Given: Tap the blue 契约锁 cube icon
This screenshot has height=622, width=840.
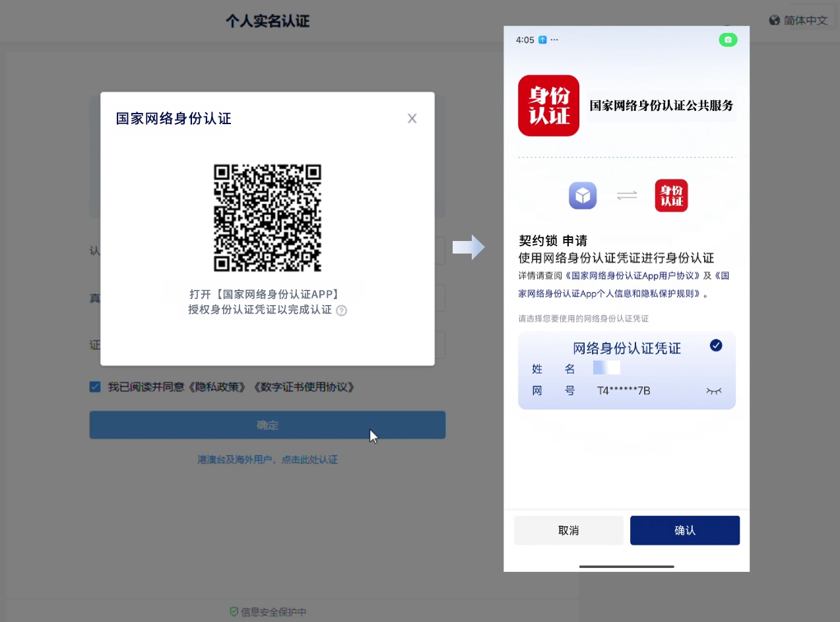Looking at the screenshot, I should (583, 195).
